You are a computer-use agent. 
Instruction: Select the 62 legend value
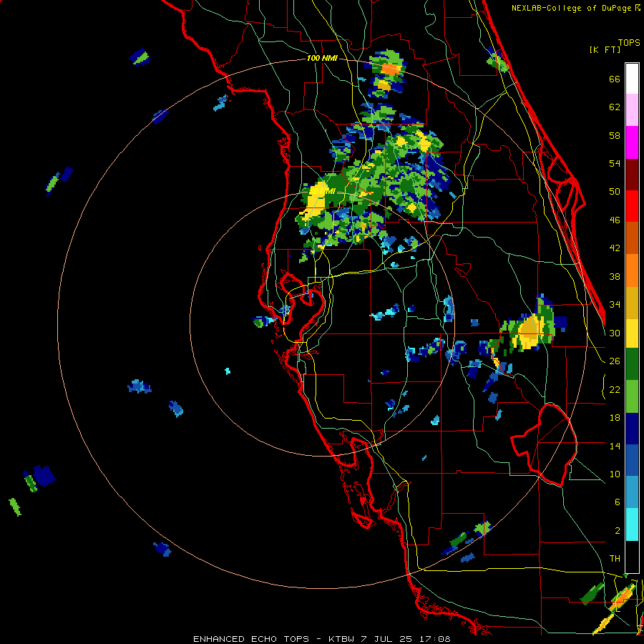(615, 107)
